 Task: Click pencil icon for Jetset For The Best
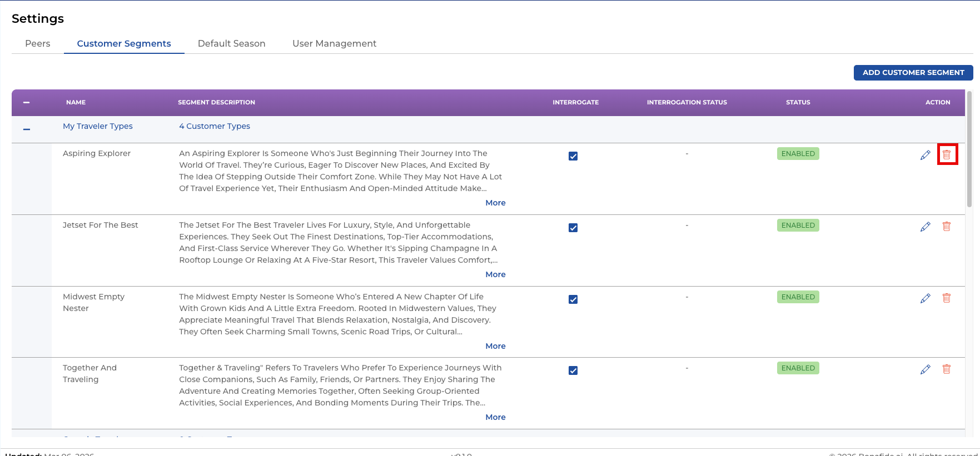925,227
